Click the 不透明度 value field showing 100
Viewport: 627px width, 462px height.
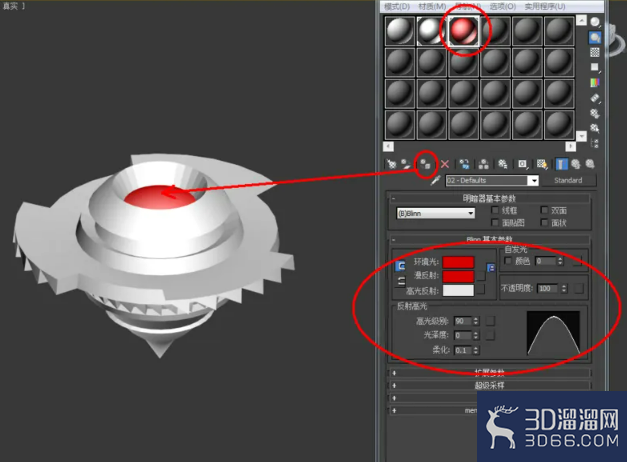coord(549,288)
